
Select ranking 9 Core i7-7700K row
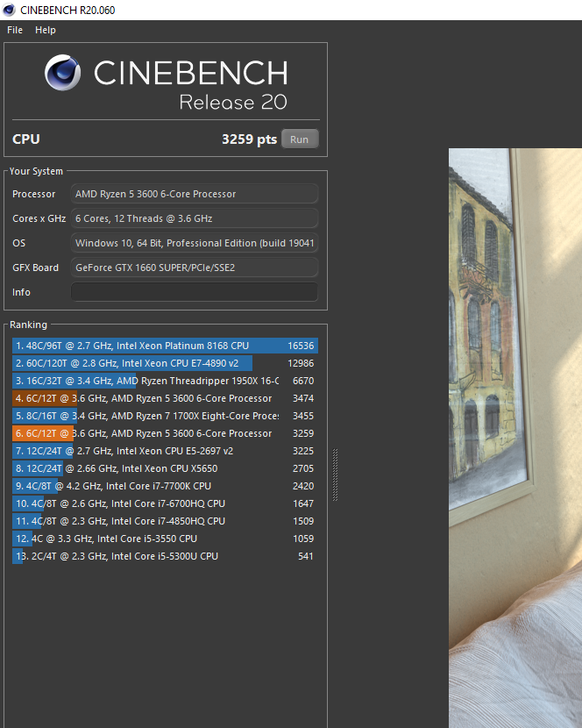pos(165,486)
